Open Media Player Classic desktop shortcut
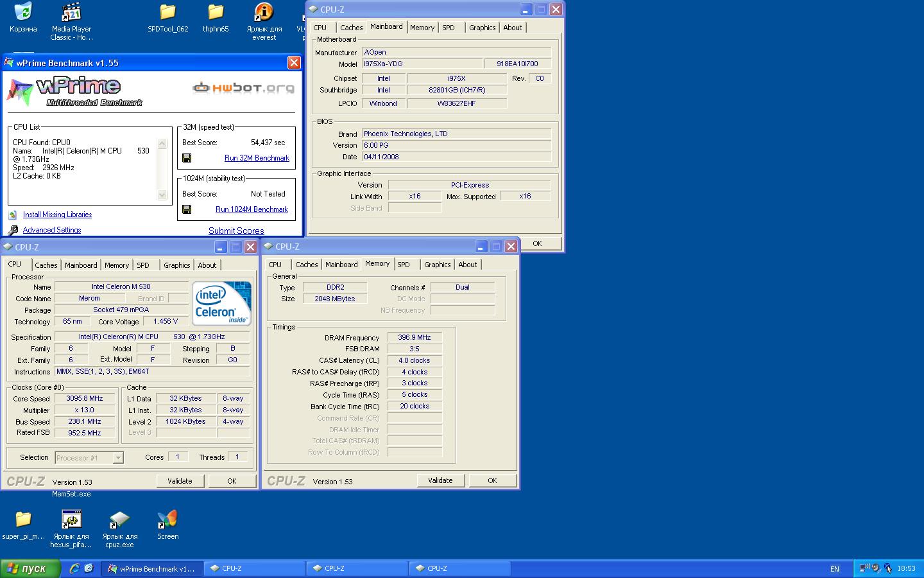 71,12
